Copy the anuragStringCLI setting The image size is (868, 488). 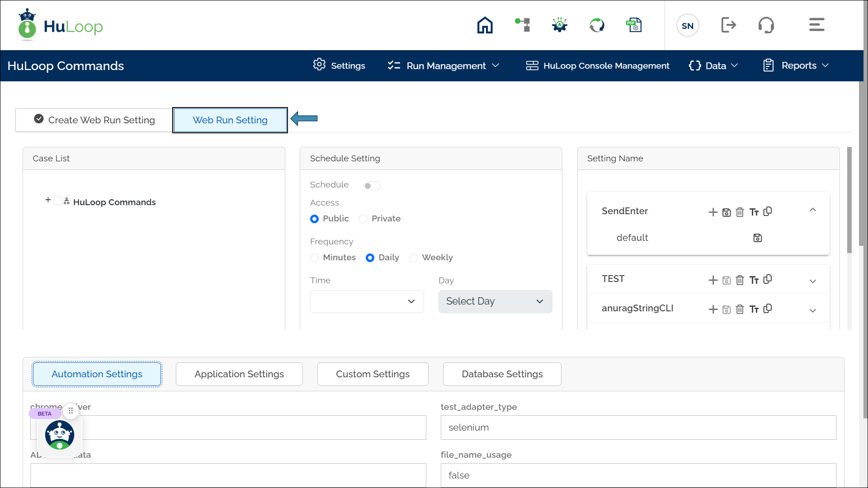click(768, 309)
